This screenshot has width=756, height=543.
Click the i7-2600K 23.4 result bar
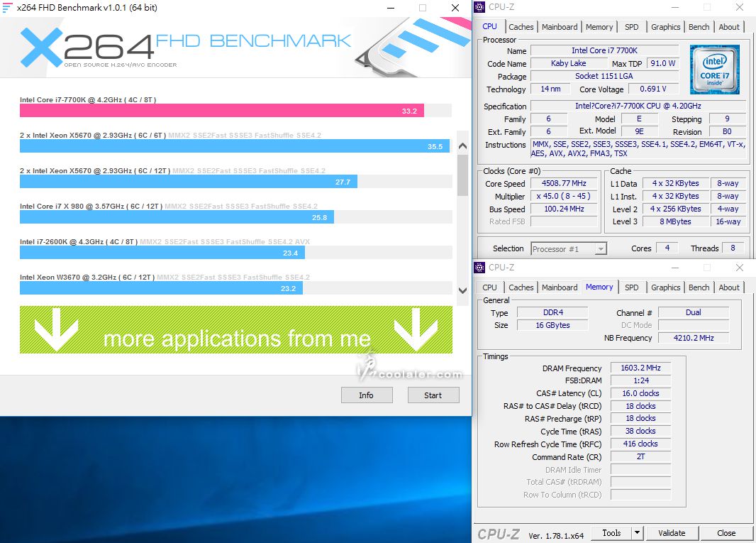[162, 253]
